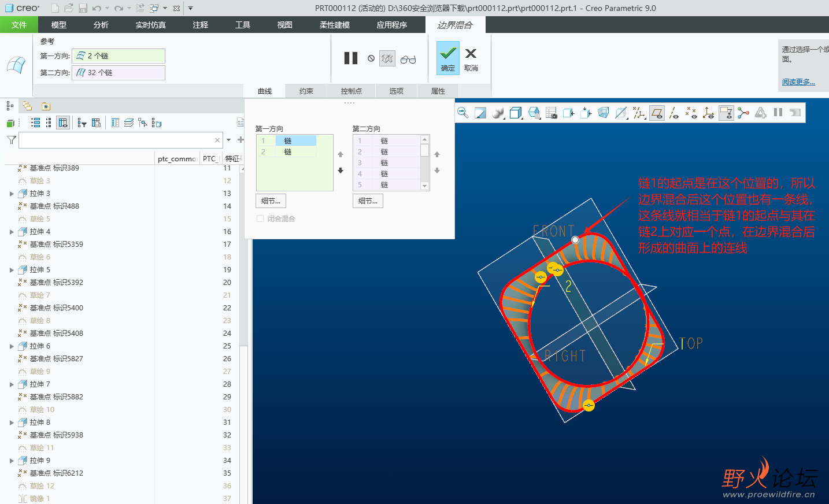Viewport: 829px width, 504px height.
Task: Click the Zoom Out magnifier icon
Action: tap(463, 113)
